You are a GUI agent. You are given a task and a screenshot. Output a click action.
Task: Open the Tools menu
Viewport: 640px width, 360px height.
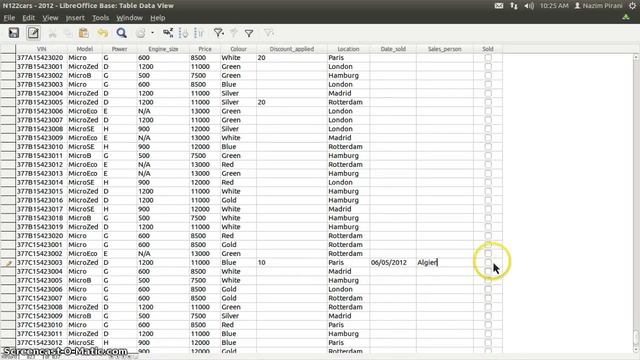(x=100, y=18)
